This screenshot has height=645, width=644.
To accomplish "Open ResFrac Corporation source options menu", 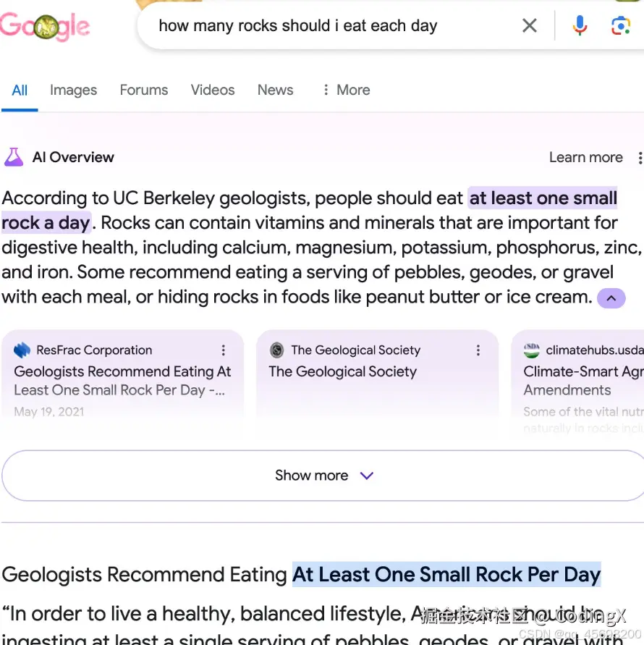I will tap(224, 350).
